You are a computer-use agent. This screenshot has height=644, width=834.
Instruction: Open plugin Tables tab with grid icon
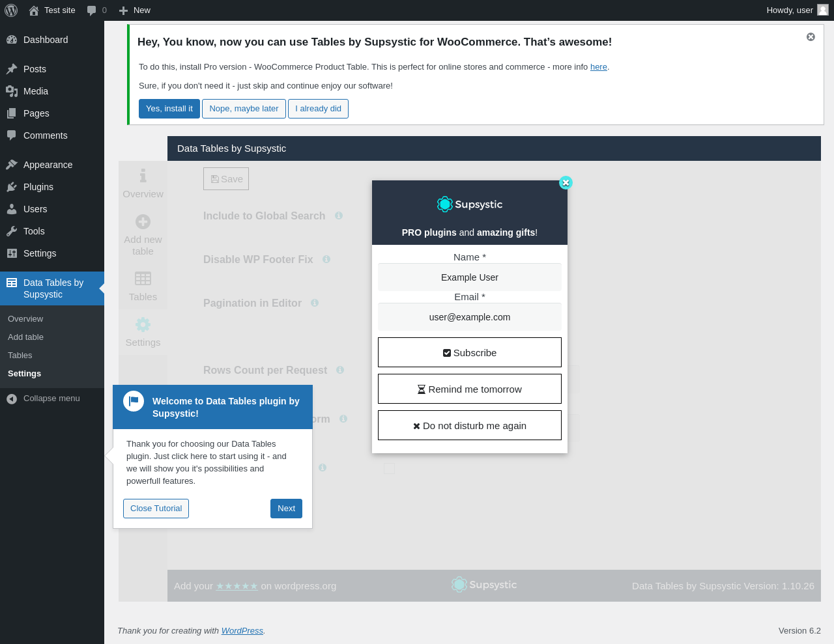tap(143, 287)
